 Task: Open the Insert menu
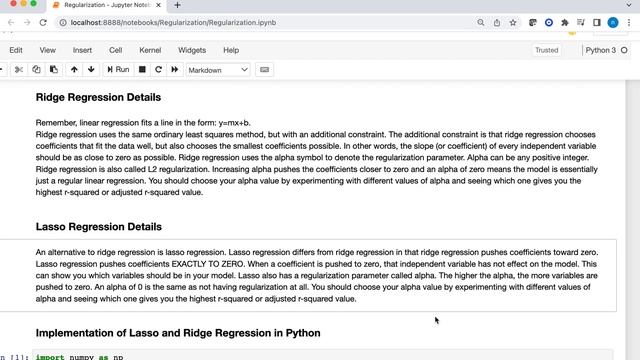tap(82, 50)
